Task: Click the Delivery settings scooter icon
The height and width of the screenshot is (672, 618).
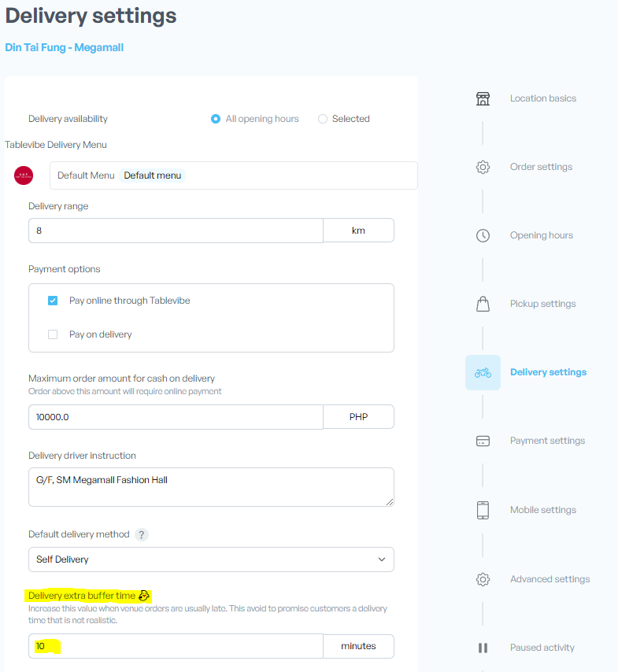Action: pos(483,372)
